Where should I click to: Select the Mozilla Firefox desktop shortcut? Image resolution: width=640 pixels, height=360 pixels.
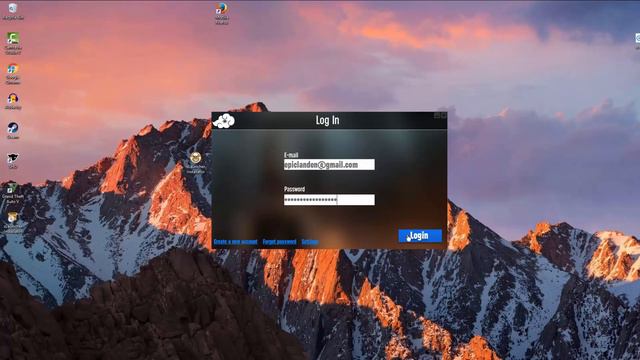[x=222, y=13]
